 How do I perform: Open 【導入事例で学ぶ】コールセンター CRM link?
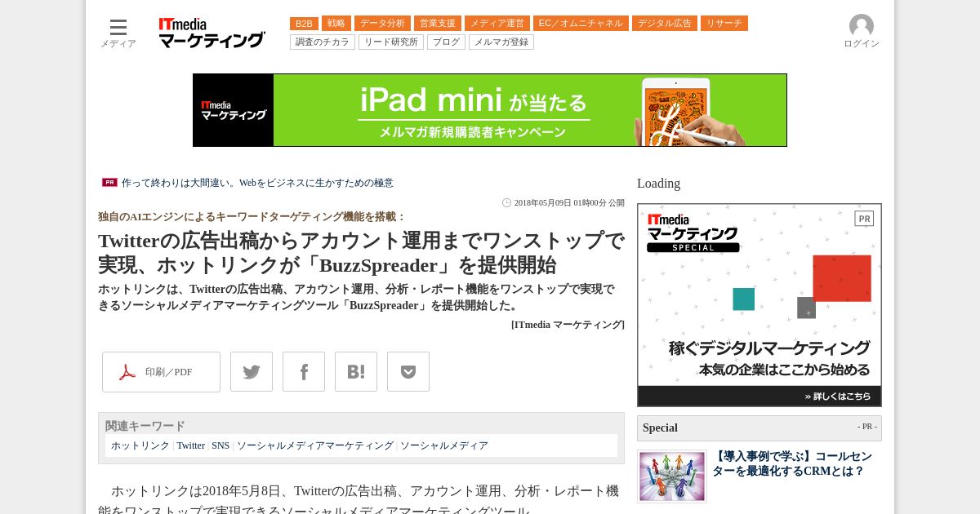pos(792,464)
